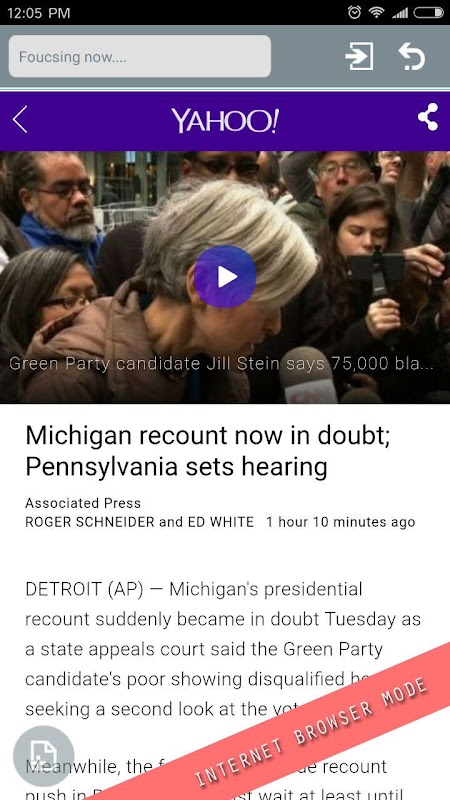Tap the undo/back curved arrow icon
The image size is (450, 800).
point(412,56)
